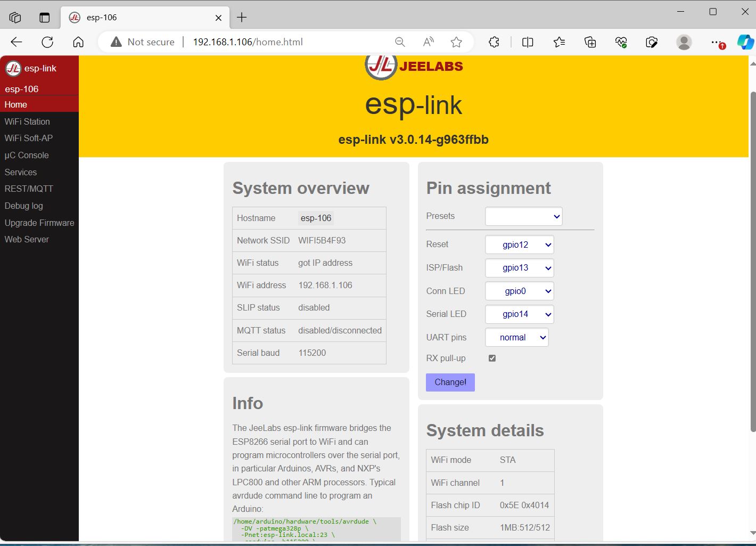Click the esp-link logo in sidebar

13,68
